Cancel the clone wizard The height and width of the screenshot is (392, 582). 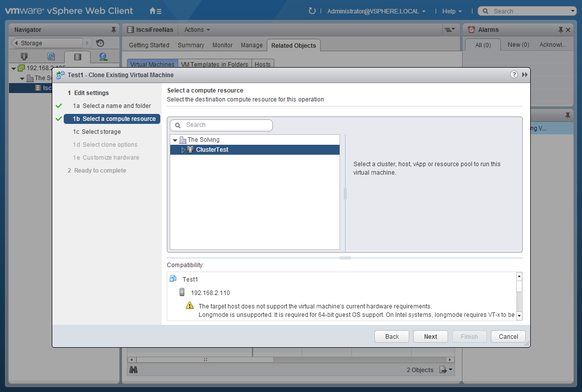click(x=508, y=336)
